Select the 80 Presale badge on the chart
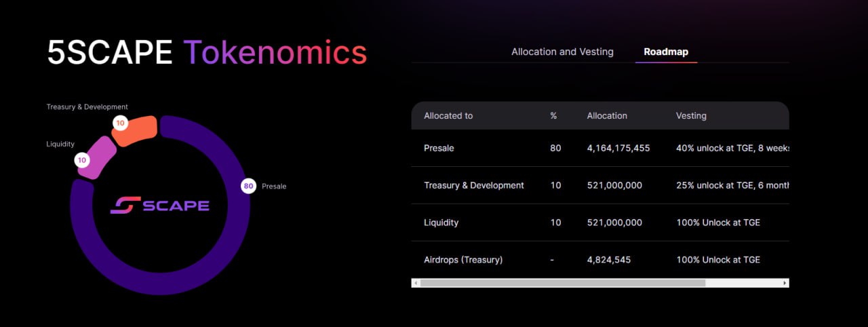 [248, 186]
